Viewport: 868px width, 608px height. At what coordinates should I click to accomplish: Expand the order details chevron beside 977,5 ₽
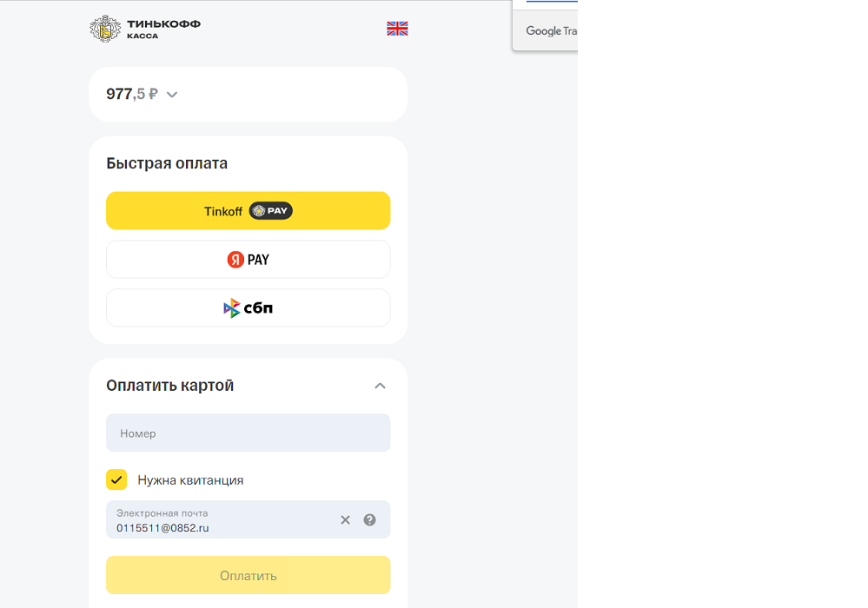(172, 95)
